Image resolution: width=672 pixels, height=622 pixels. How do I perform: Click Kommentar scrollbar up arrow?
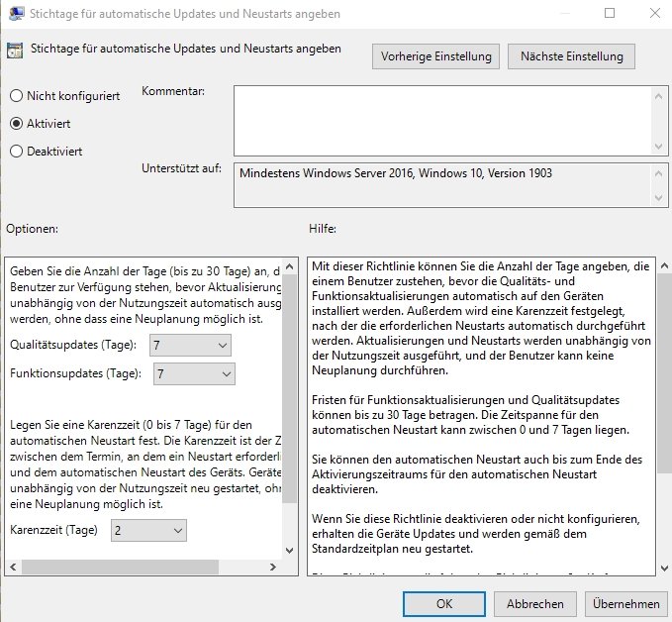click(x=659, y=96)
